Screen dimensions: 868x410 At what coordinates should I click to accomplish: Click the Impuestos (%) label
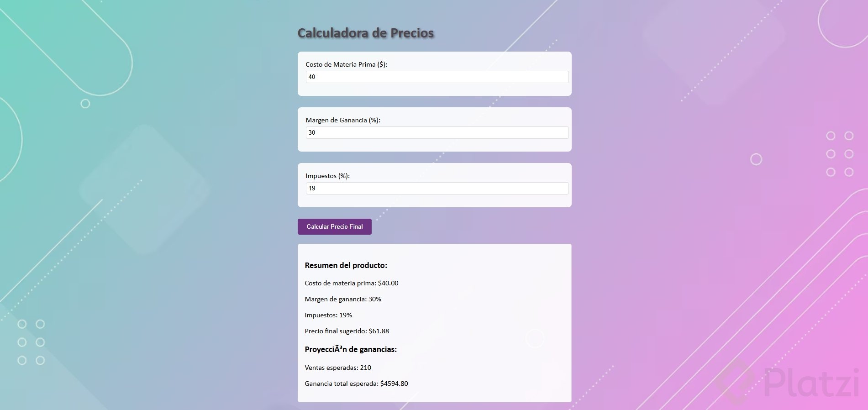[327, 176]
